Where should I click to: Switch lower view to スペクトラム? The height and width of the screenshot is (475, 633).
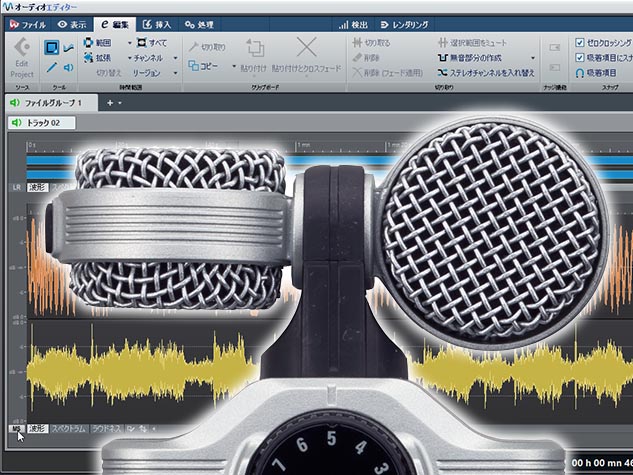(69, 429)
